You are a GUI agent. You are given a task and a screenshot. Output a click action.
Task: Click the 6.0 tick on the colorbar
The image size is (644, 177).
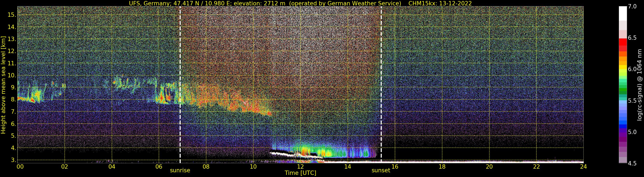click(x=632, y=69)
